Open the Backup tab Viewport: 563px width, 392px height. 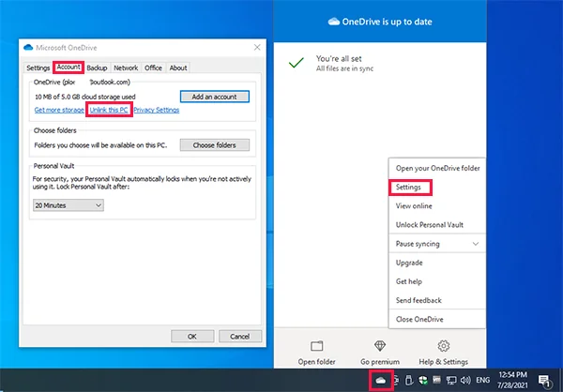97,68
